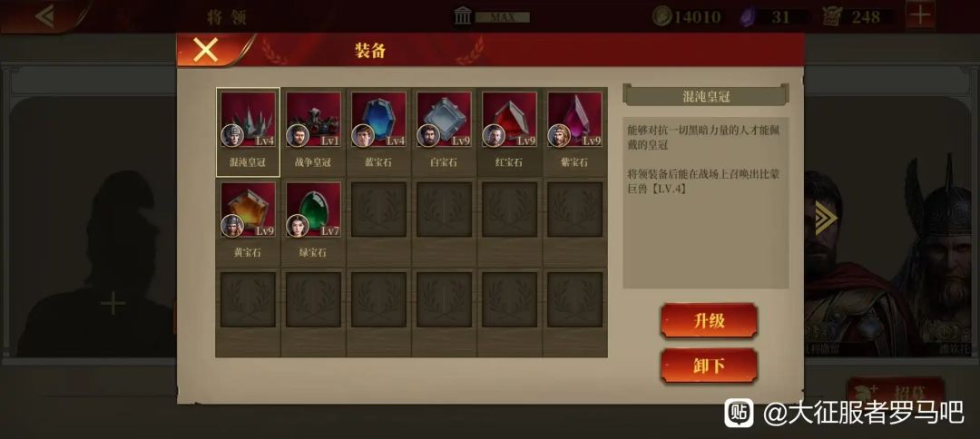Select the 黄宝石 yellow gem
980x439 pixels.
(248, 221)
